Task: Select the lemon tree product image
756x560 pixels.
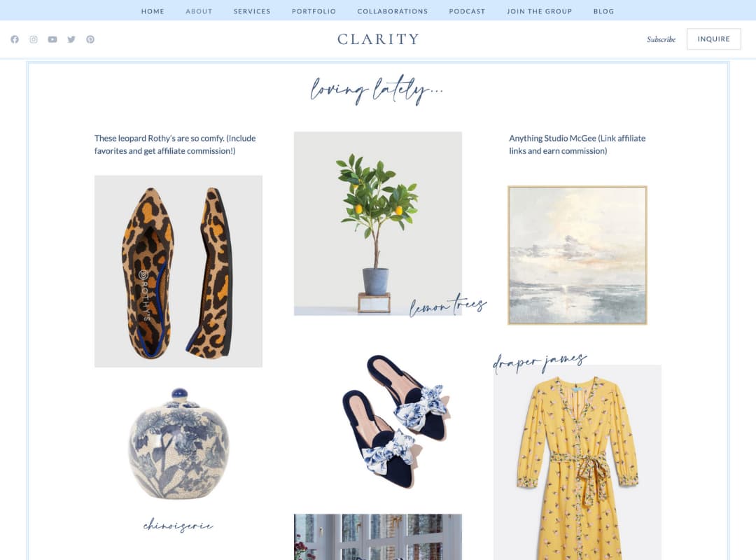Action: (x=378, y=223)
